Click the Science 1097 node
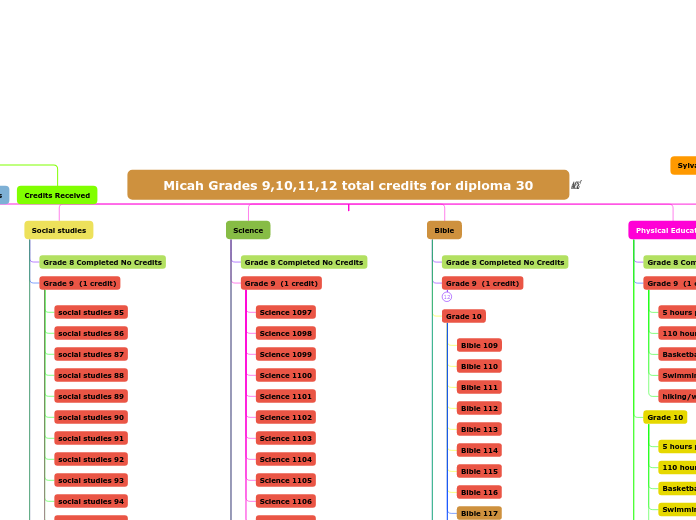 tap(286, 312)
